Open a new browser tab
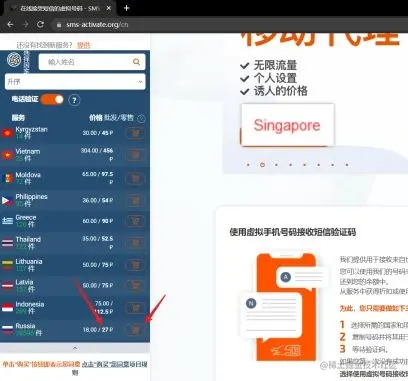 [x=126, y=8]
